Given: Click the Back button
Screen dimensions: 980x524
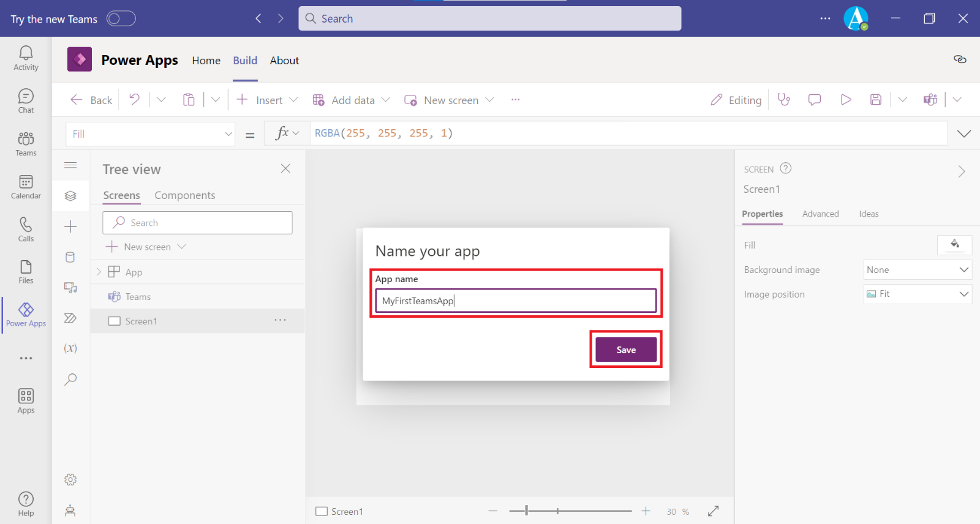Looking at the screenshot, I should pyautogui.click(x=92, y=100).
